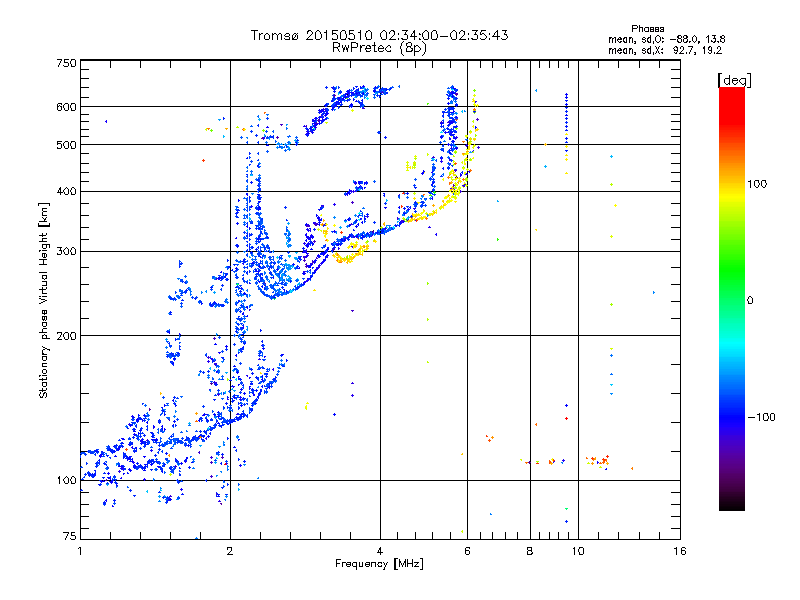Click the colorbar tick label "-100"
This screenshot has width=800, height=600.
(x=762, y=417)
